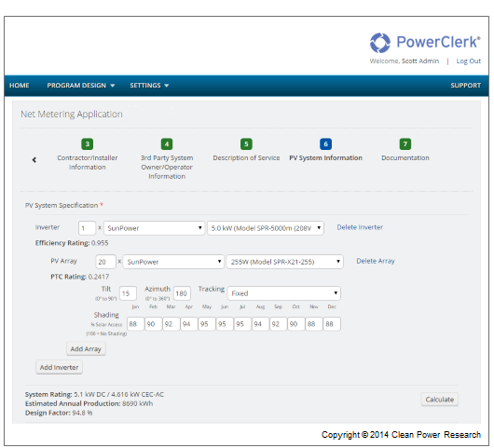Image resolution: width=494 pixels, height=448 pixels.
Task: Select step 7 number badge
Action: pyautogui.click(x=405, y=144)
